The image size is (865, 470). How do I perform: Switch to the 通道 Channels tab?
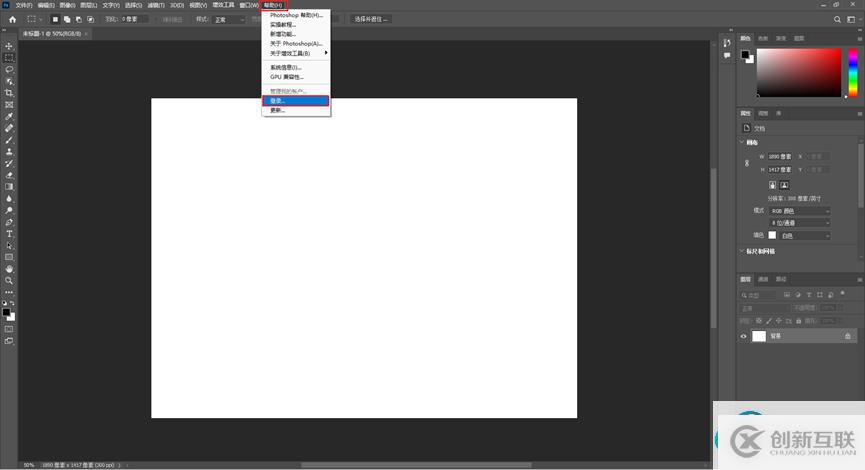click(763, 280)
